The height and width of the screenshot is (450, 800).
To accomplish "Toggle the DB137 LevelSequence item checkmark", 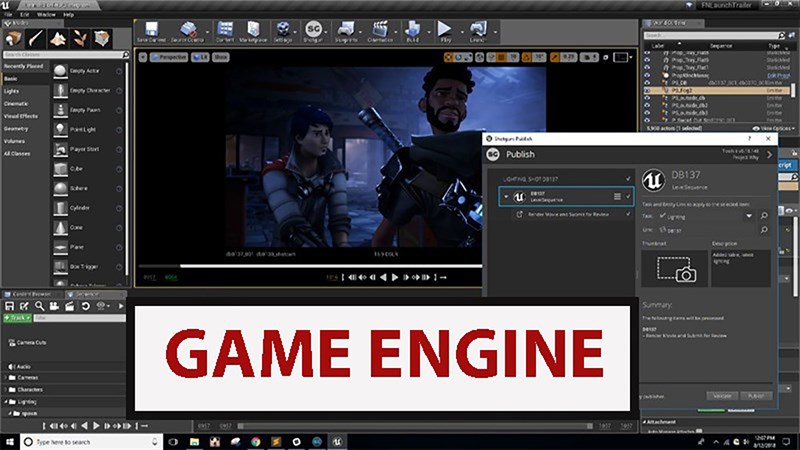I will pyautogui.click(x=628, y=196).
